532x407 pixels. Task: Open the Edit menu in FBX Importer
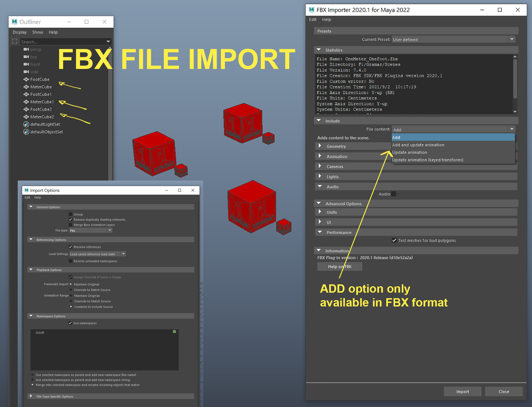(x=313, y=19)
